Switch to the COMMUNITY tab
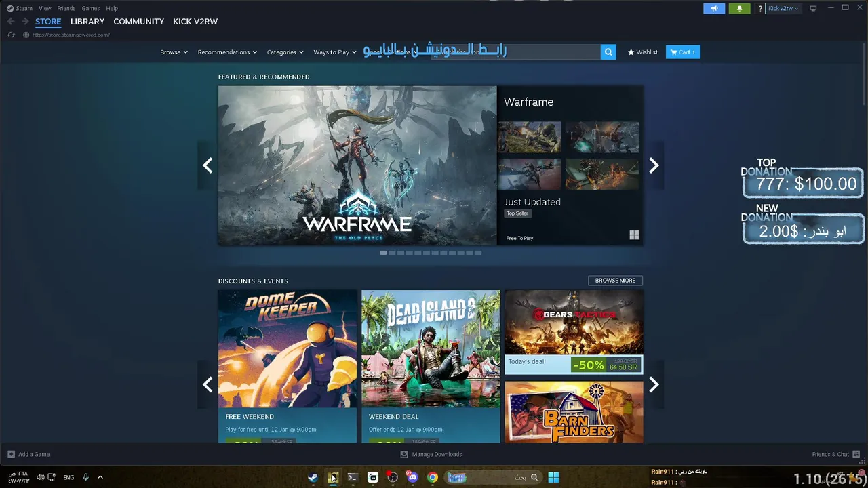Screen dimensions: 868x488 139,22
